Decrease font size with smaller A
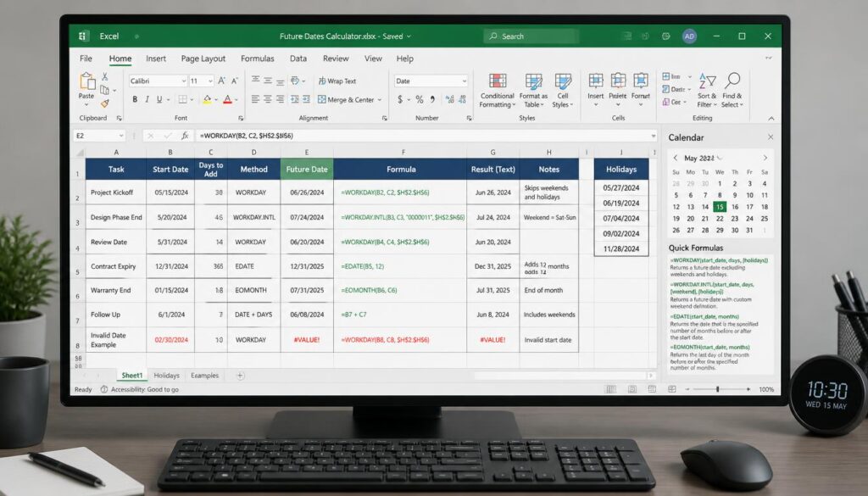868x496 pixels. 234,81
